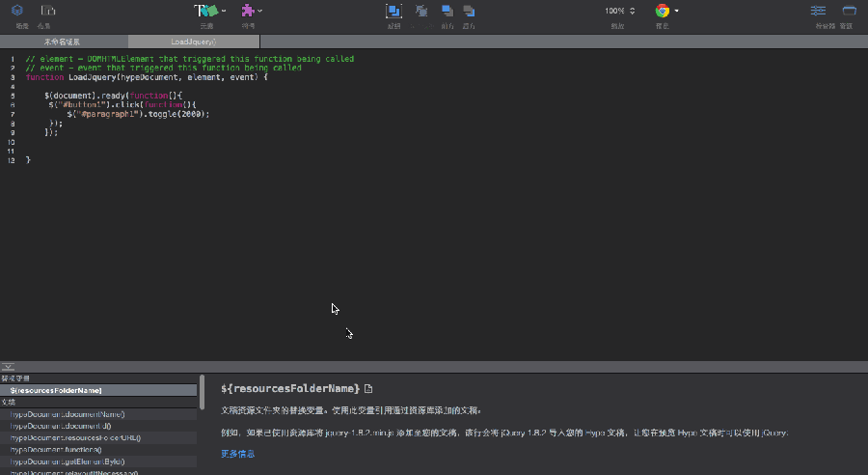Open the 100% zoom level selector

tap(620, 11)
